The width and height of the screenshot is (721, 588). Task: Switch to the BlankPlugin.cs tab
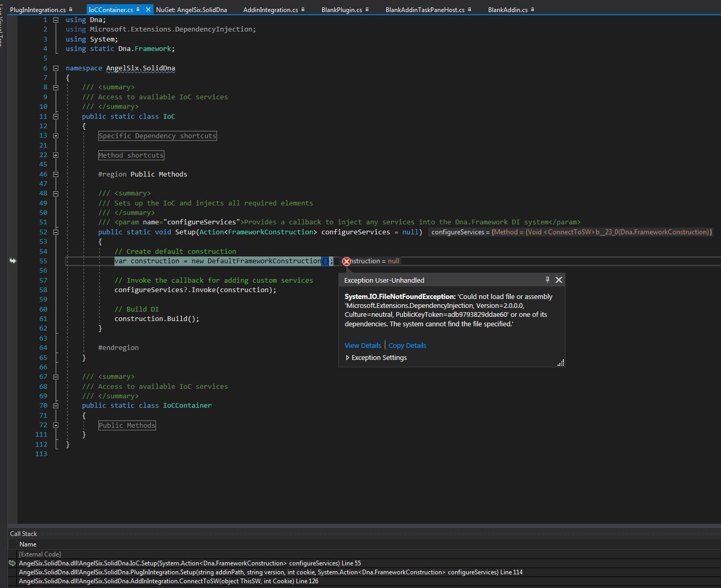click(342, 8)
